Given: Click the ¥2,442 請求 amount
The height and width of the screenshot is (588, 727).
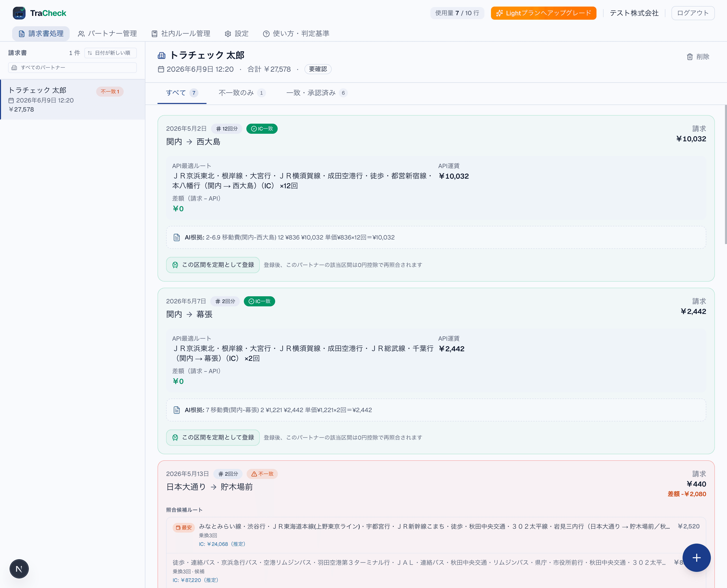Looking at the screenshot, I should click(693, 311).
